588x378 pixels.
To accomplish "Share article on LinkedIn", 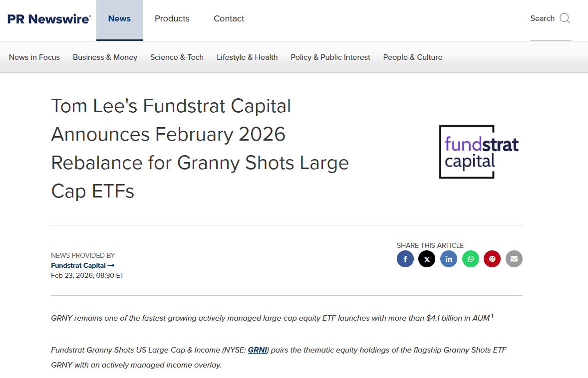I will click(x=449, y=259).
